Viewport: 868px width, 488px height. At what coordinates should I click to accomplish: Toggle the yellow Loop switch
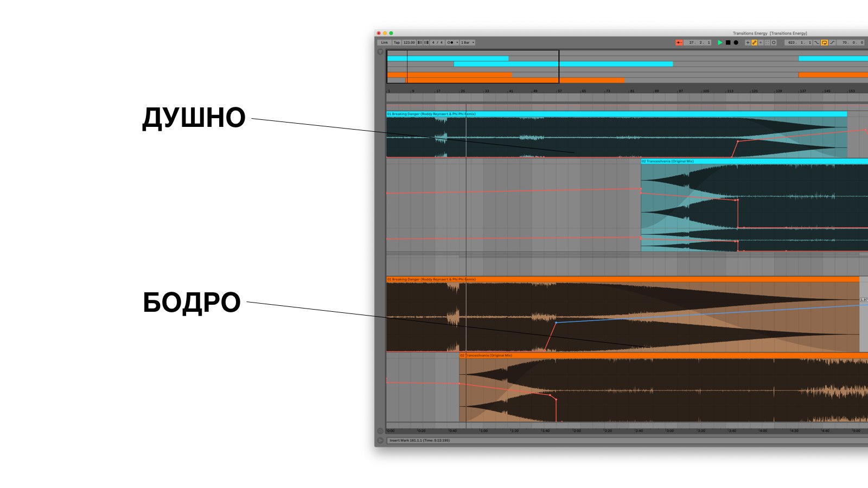[825, 42]
